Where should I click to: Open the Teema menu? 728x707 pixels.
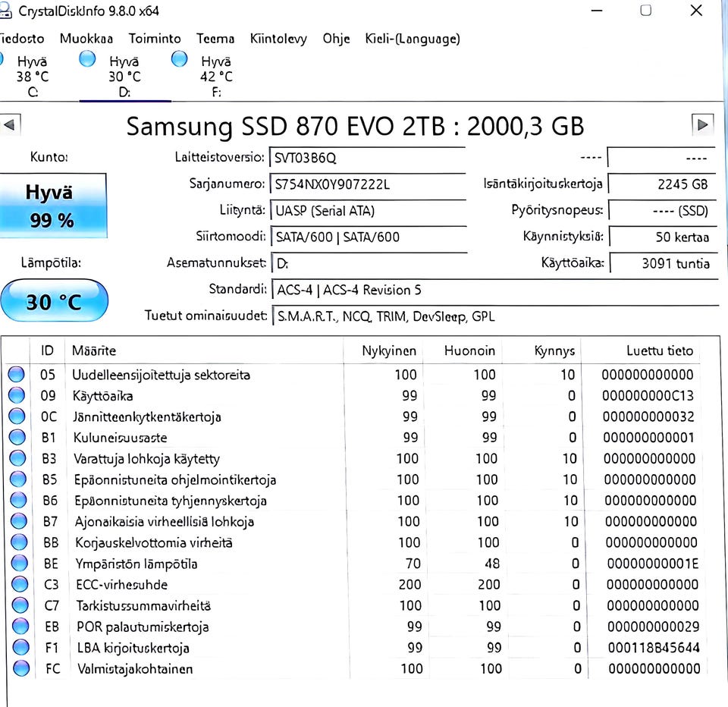(215, 39)
